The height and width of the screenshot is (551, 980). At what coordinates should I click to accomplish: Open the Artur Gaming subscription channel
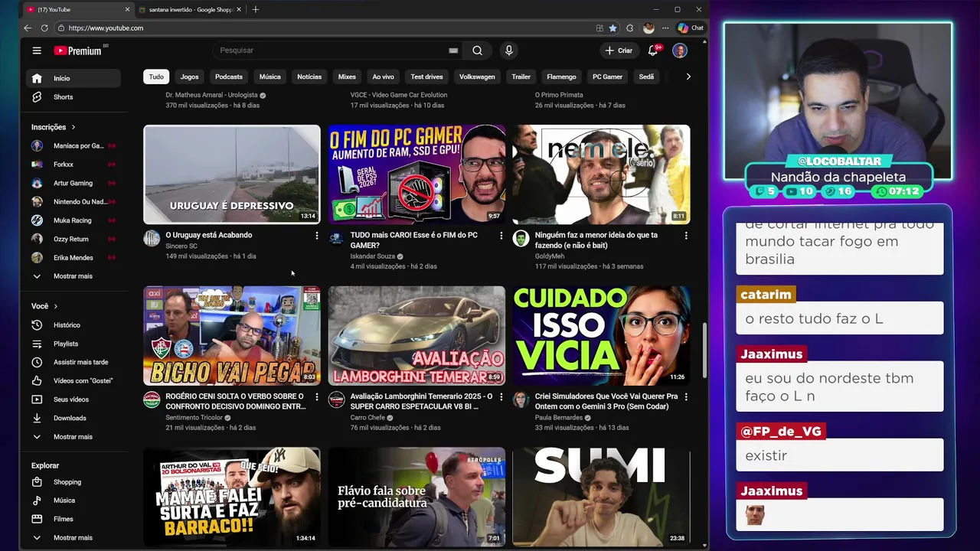click(74, 183)
